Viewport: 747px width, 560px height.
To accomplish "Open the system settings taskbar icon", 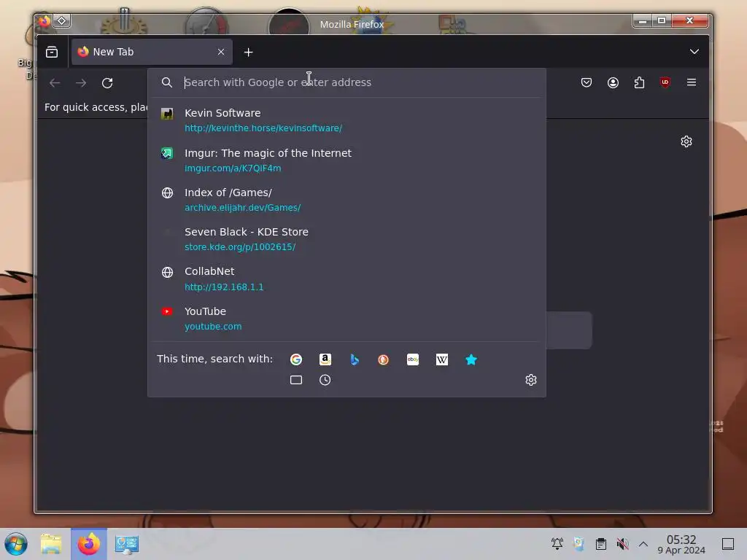I will click(x=127, y=544).
